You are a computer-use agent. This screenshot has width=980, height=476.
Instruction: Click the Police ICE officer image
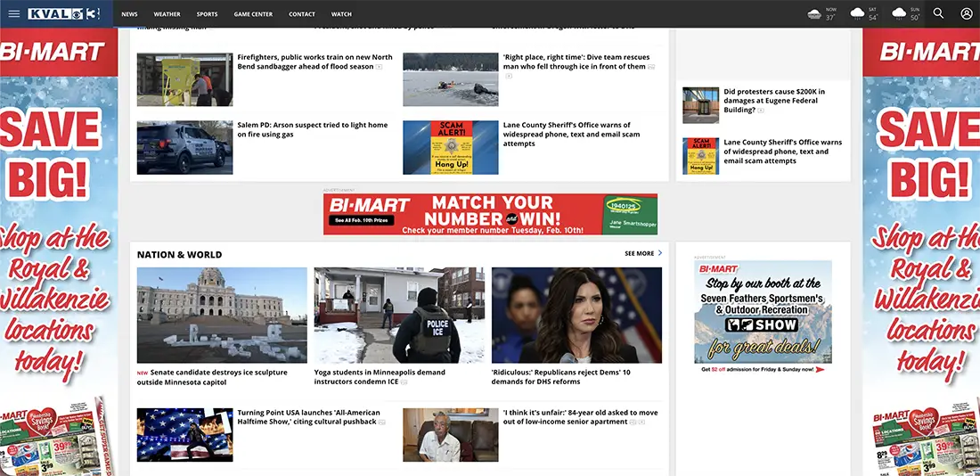(x=399, y=316)
